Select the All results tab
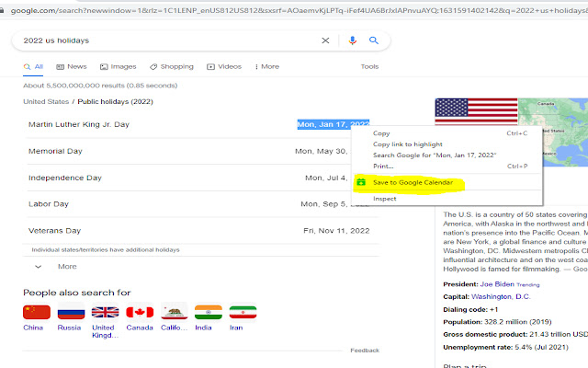This screenshot has width=588, height=368. tap(33, 66)
